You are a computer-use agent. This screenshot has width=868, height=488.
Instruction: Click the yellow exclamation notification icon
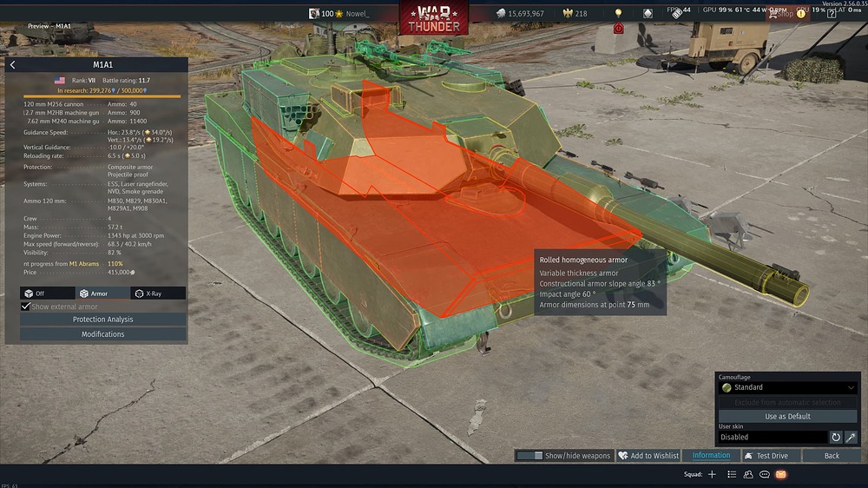(801, 14)
